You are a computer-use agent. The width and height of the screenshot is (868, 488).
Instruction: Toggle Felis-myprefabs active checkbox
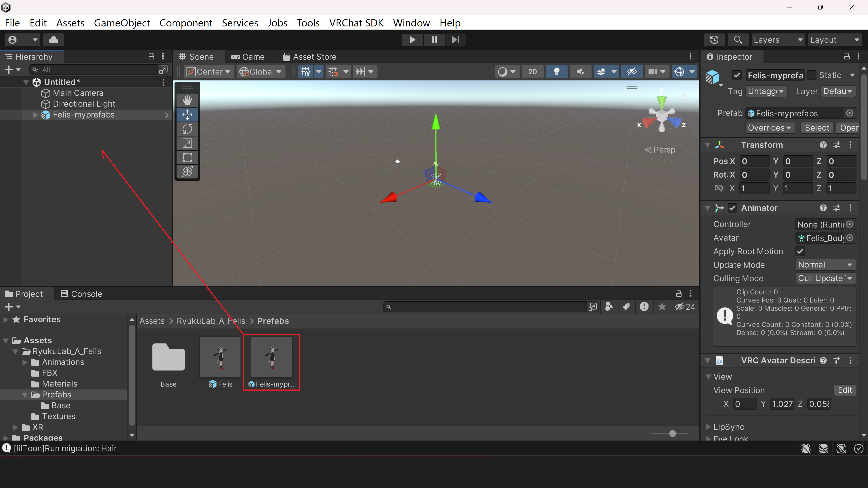click(x=737, y=75)
